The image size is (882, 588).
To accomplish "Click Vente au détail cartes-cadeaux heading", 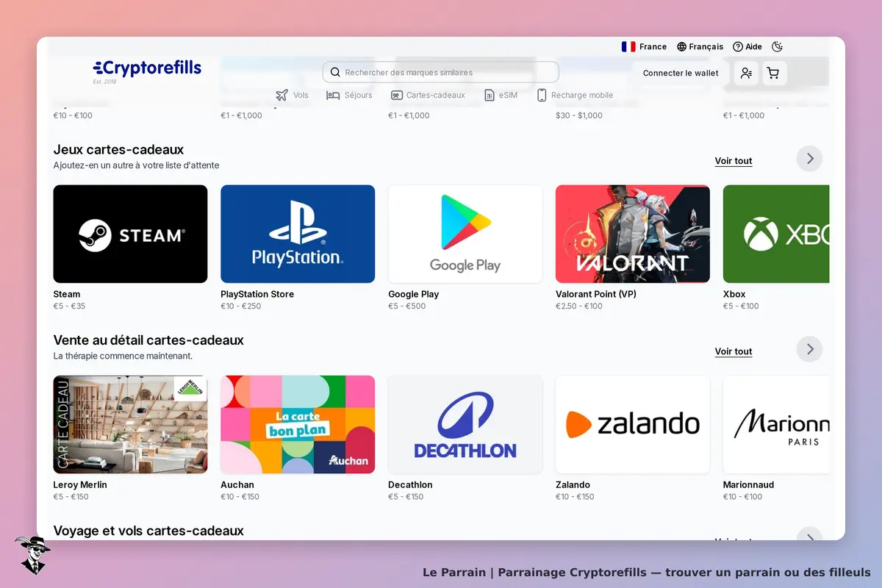I will tap(148, 340).
